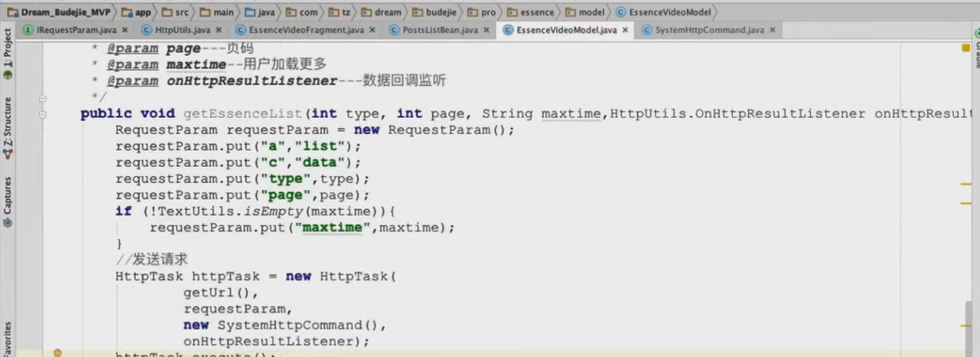The image size is (980, 357).
Task: Select the com breadcrumb package
Action: [302, 12]
